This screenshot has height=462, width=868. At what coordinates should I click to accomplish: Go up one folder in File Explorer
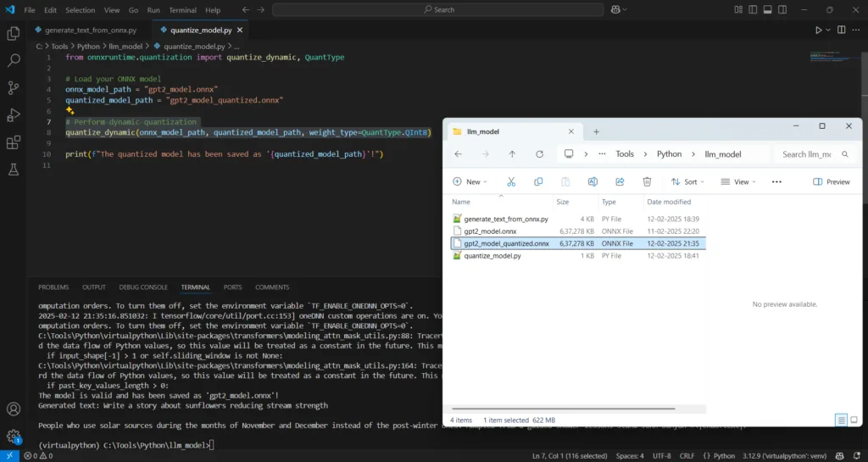[x=512, y=154]
